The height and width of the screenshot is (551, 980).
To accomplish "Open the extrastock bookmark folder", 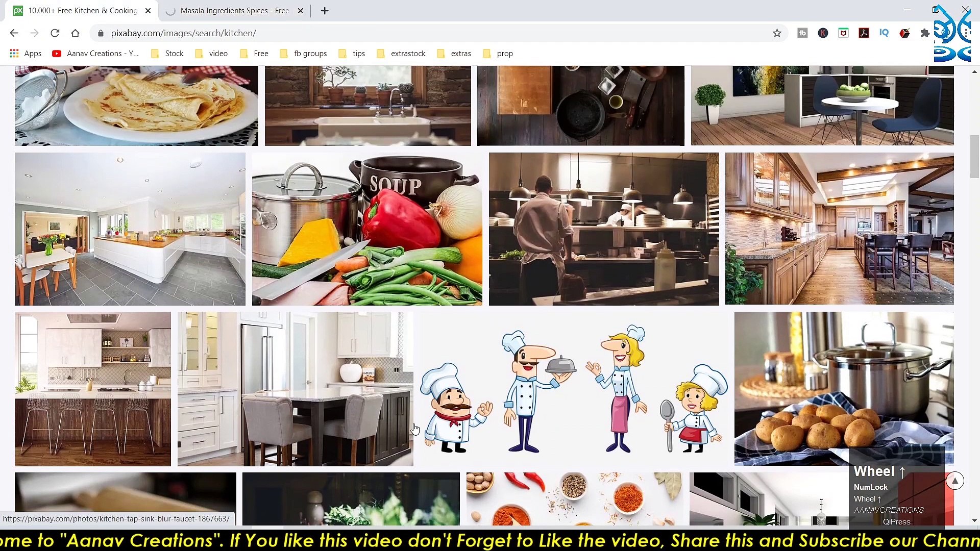I will coord(401,54).
